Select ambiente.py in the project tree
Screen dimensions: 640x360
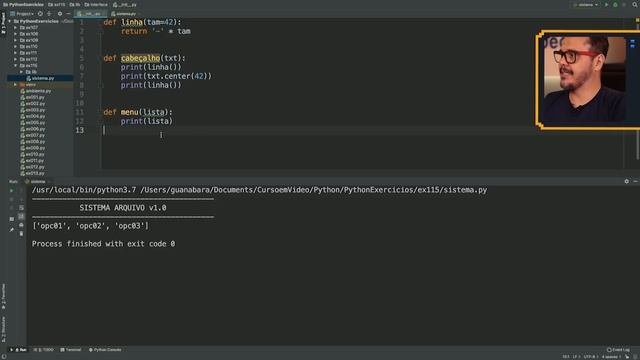[x=36, y=91]
